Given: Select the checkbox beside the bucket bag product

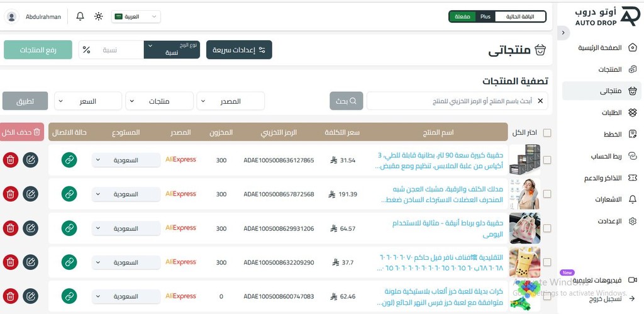Looking at the screenshot, I should click(547, 228).
